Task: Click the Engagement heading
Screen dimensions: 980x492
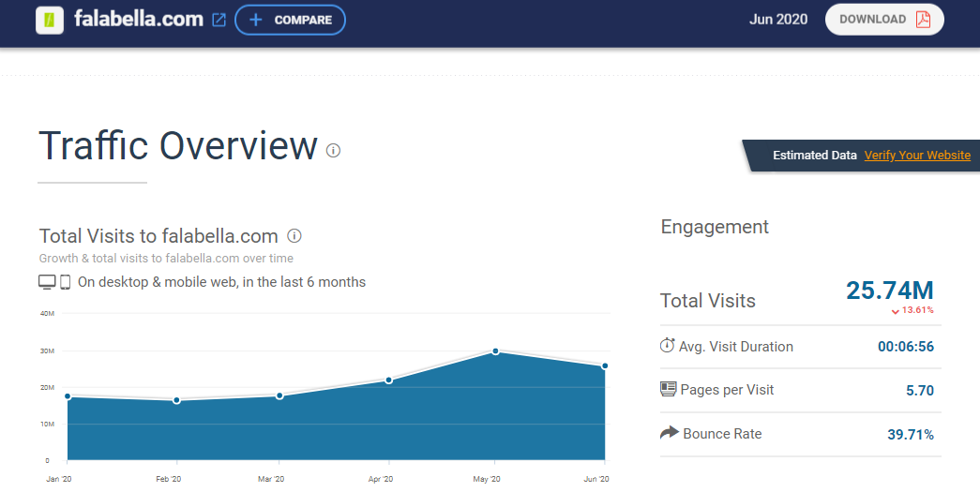Action: pyautogui.click(x=715, y=228)
